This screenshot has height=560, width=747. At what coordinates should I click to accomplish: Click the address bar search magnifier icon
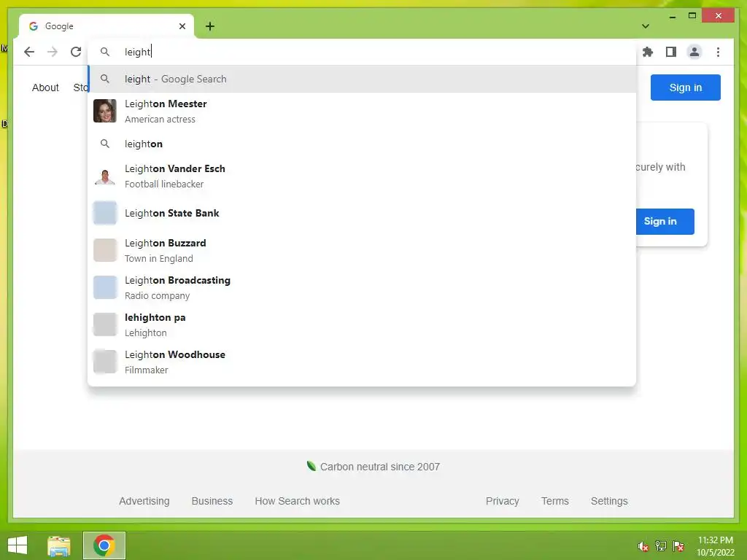pyautogui.click(x=105, y=52)
